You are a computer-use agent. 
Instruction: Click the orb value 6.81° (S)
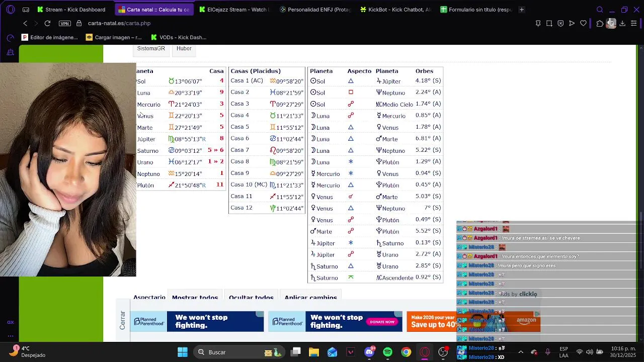428,138
